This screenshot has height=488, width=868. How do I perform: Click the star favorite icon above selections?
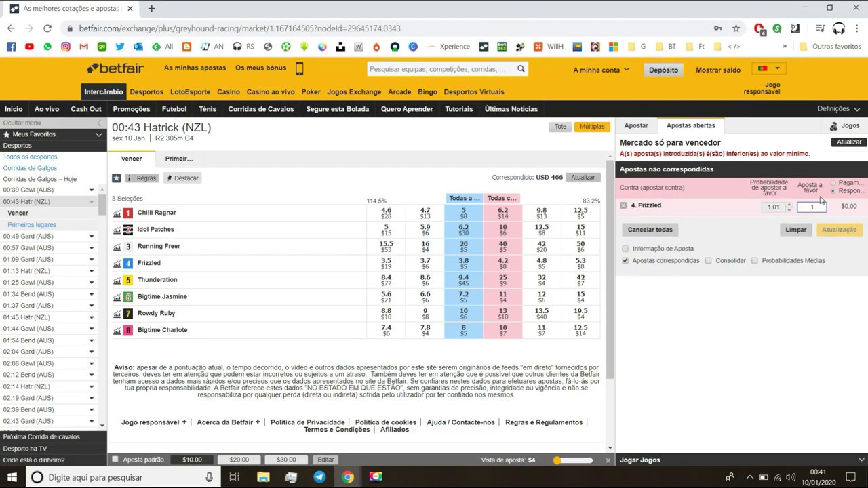point(117,178)
